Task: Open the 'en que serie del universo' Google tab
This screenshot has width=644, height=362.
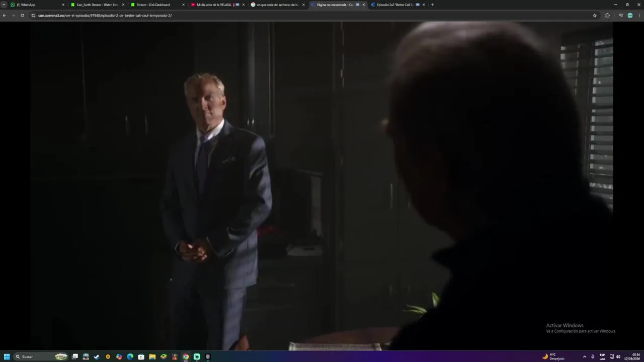Action: tap(277, 5)
